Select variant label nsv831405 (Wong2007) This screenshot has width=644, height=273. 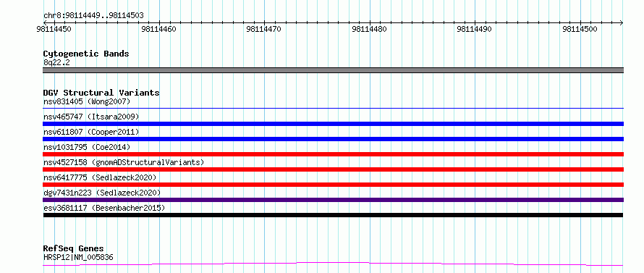point(87,101)
